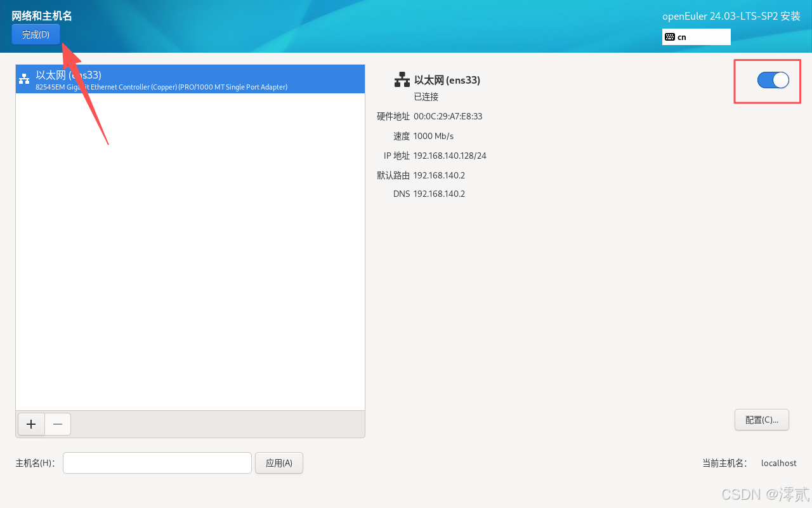The image size is (812, 508).
Task: Click the openEuler 24.03-LTS-SP2 安装 title
Action: (x=731, y=17)
